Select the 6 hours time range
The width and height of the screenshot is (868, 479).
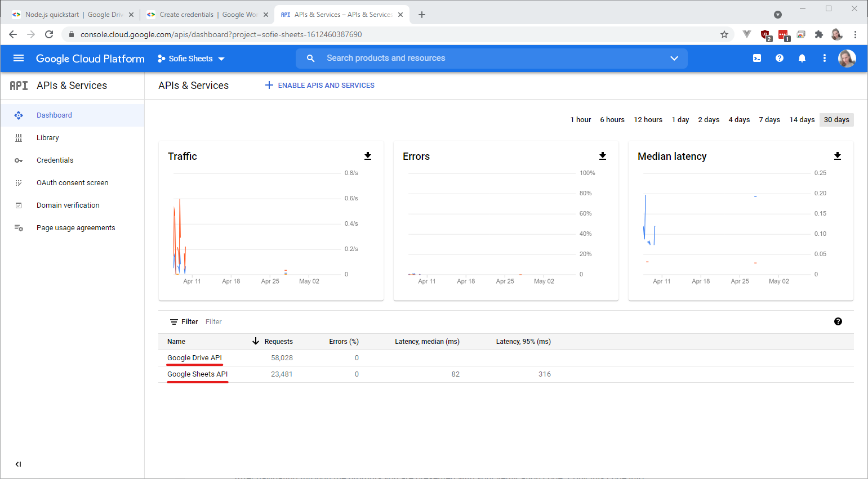(x=612, y=120)
